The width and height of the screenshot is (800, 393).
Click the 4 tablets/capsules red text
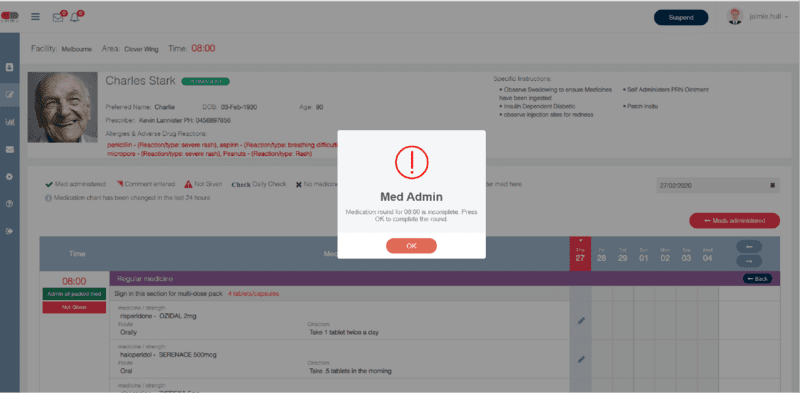[x=253, y=294]
